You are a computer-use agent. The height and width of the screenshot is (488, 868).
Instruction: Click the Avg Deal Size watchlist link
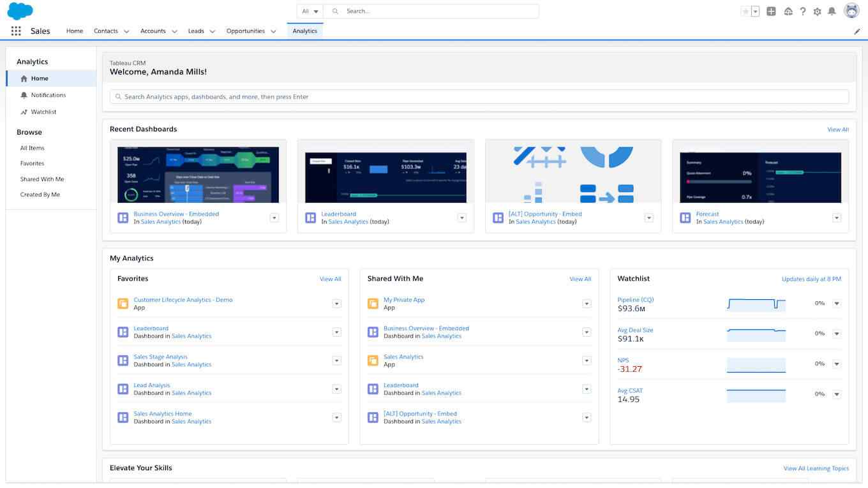636,330
